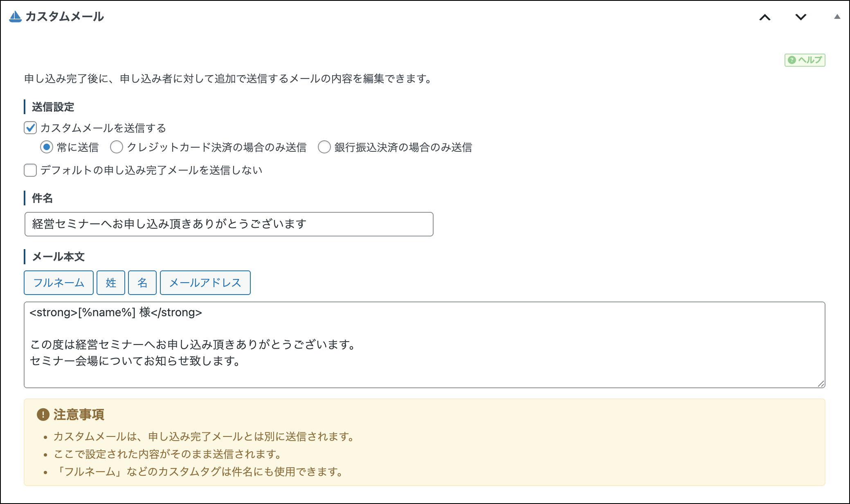
Task: Open the green ヘルプ help button
Action: (x=805, y=60)
